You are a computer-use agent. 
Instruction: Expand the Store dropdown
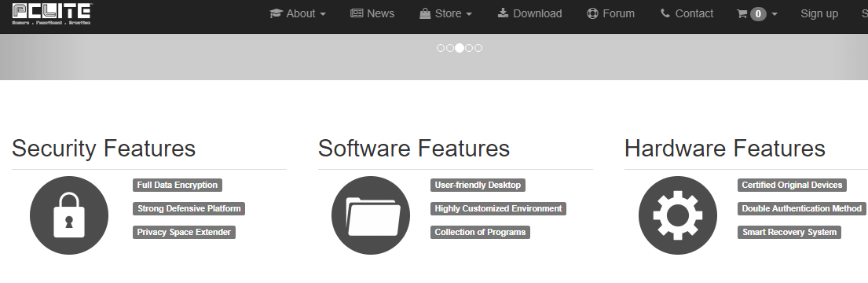point(445,13)
